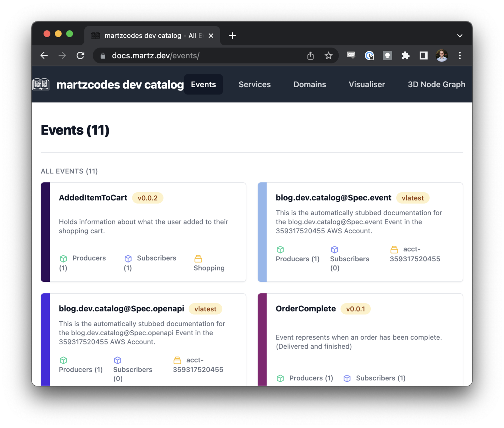Click AddedItemToCart Subscribers cube icon
Image resolution: width=504 pixels, height=428 pixels.
coord(128,258)
